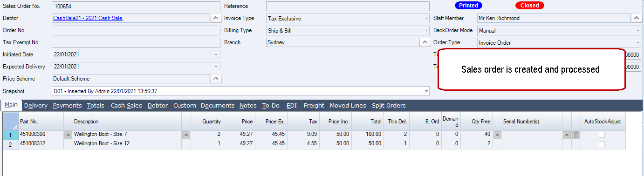Open the Debtor tab
Image resolution: width=644 pixels, height=176 pixels.
tap(158, 106)
